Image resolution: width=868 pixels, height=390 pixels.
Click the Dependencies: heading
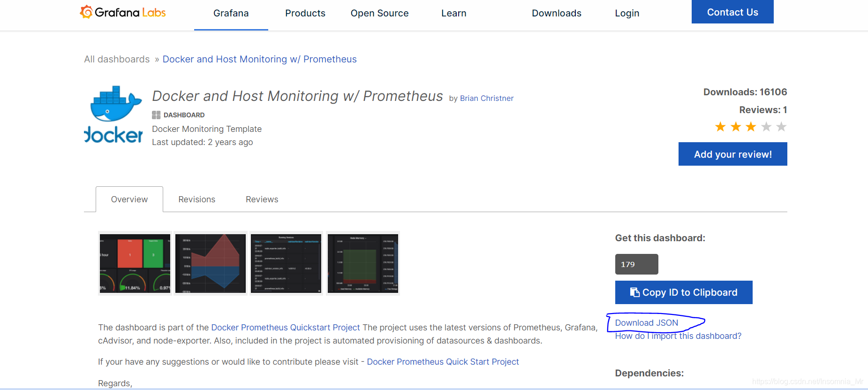pos(649,373)
